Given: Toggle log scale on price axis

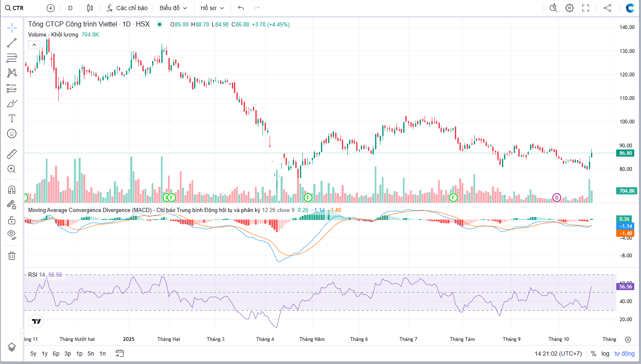Looking at the screenshot, I should (x=605, y=354).
